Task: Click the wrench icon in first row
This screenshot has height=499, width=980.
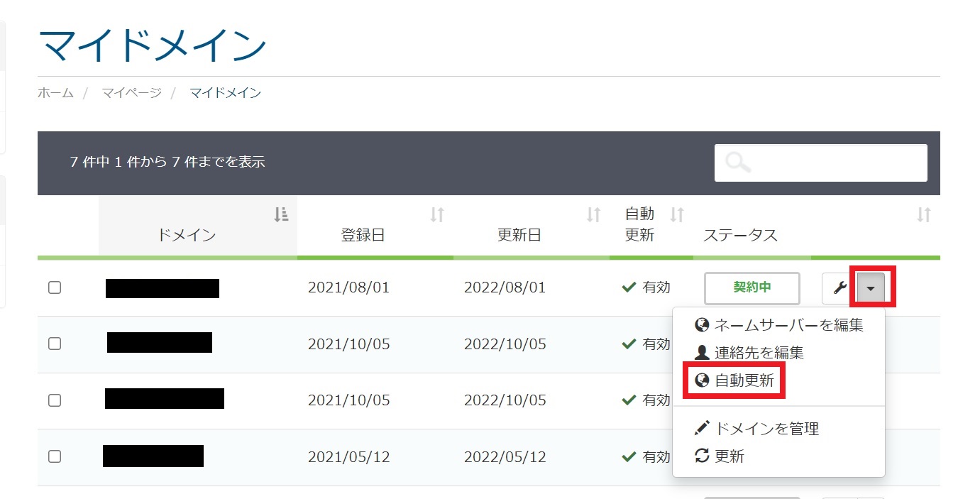Action: click(x=839, y=287)
